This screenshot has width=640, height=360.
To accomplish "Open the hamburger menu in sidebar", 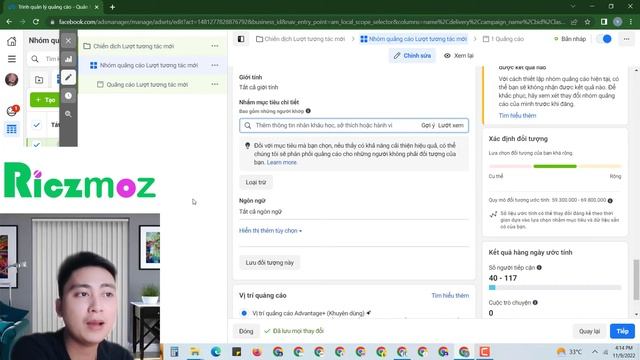I will coord(12,59).
